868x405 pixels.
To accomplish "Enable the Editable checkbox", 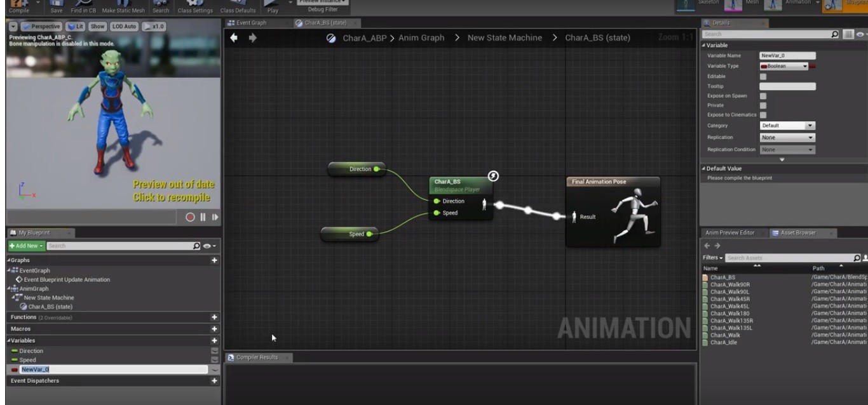I will (x=763, y=77).
